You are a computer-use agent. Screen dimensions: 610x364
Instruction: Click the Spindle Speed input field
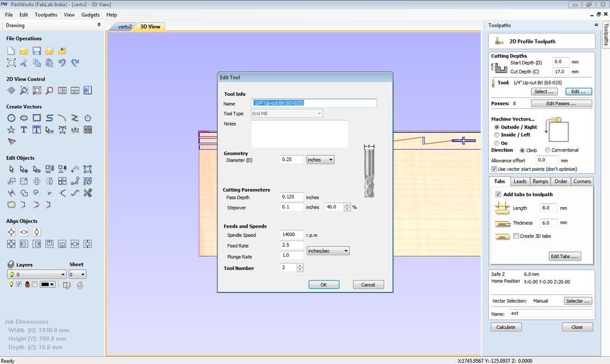(x=291, y=234)
